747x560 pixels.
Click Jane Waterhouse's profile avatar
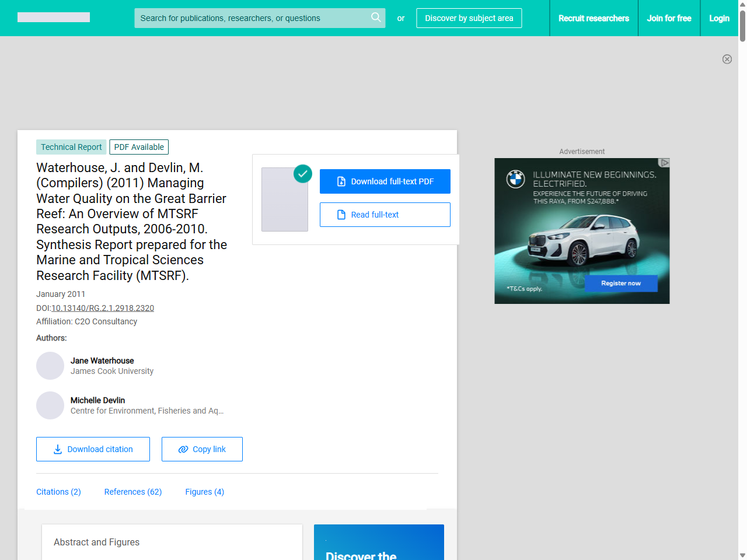[50, 366]
